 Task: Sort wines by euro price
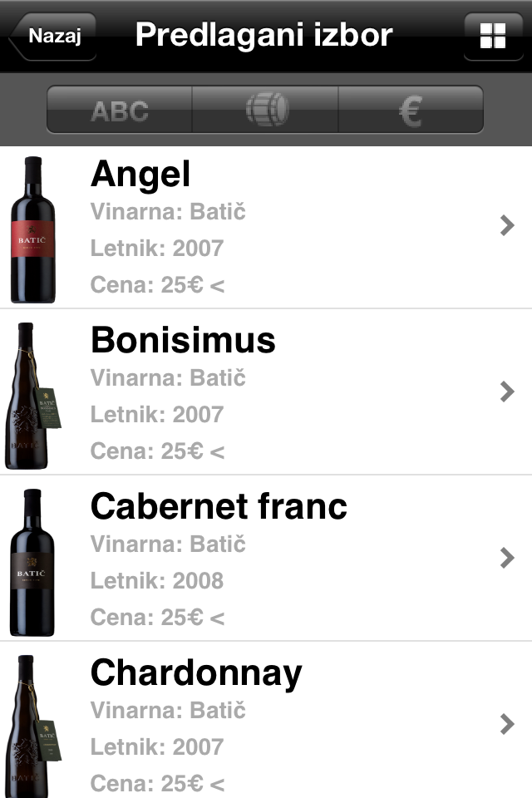(411, 110)
